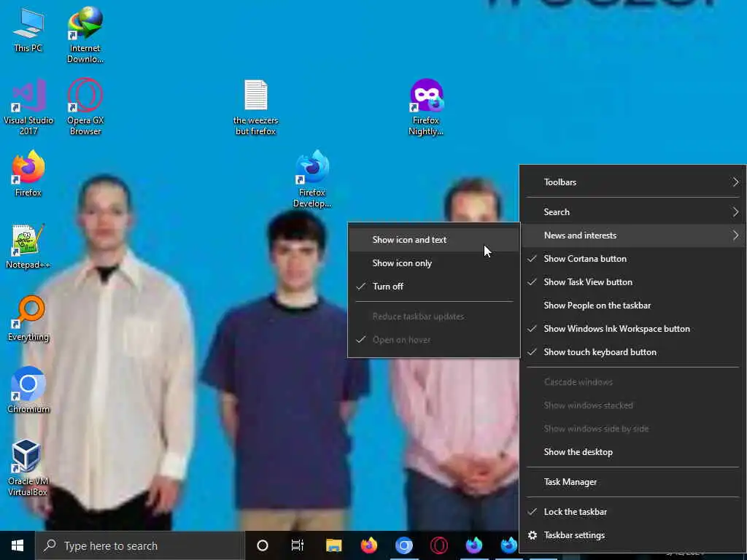Select the Visual Studio 2017 shortcut
Image resolution: width=747 pixels, height=560 pixels.
click(x=28, y=107)
